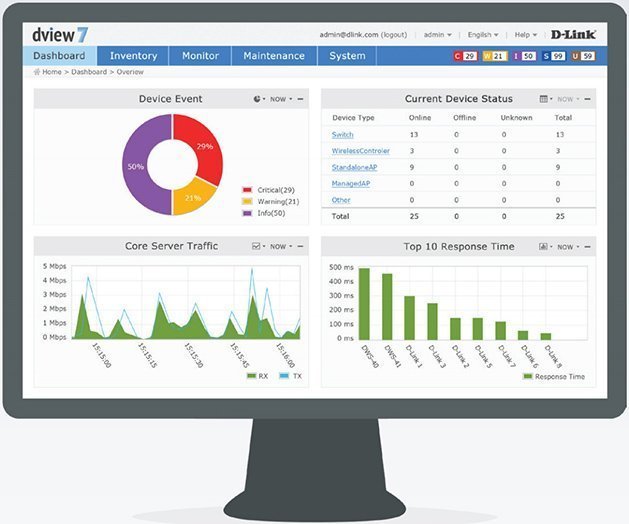Click the Overview breadcrumb text
The image size is (629, 524).
click(x=130, y=72)
